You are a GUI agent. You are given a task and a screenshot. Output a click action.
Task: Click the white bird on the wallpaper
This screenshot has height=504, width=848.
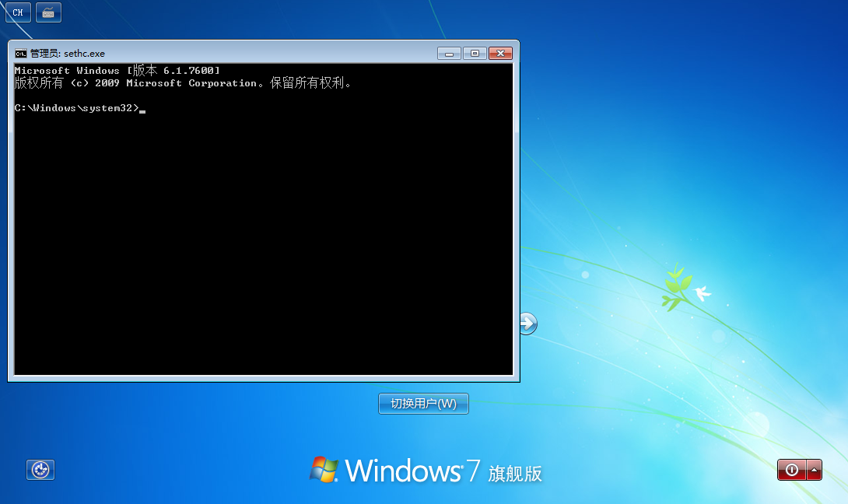(702, 293)
